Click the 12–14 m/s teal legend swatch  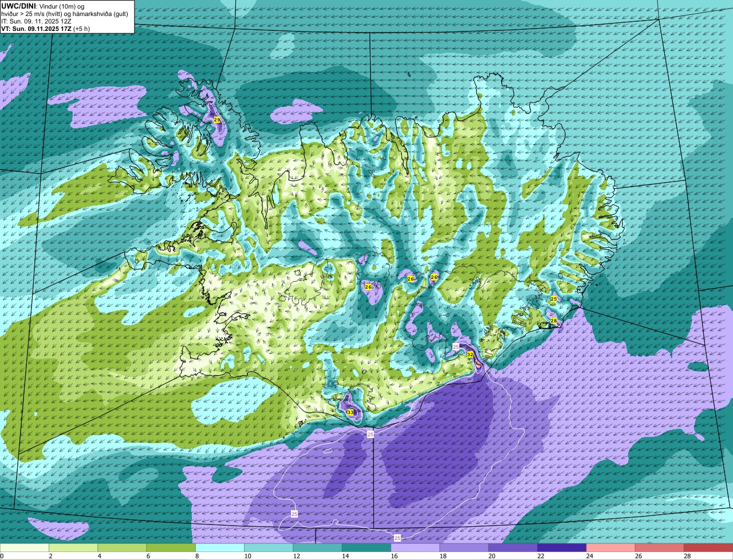click(318, 548)
